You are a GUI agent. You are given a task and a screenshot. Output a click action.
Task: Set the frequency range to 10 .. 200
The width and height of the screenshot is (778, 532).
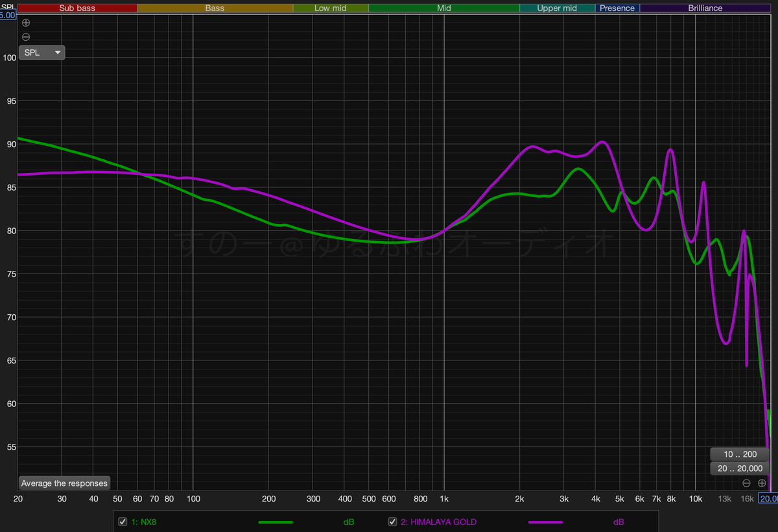coord(740,454)
